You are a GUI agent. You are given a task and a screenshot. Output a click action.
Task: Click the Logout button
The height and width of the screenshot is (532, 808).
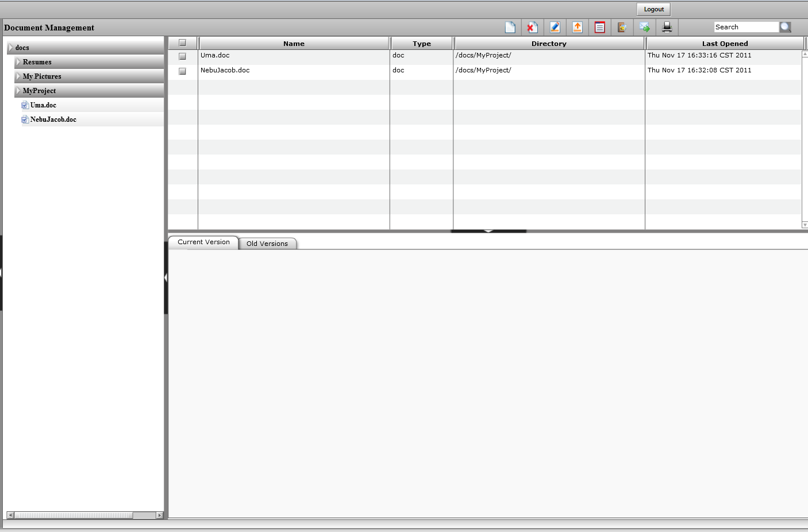pyautogui.click(x=653, y=9)
